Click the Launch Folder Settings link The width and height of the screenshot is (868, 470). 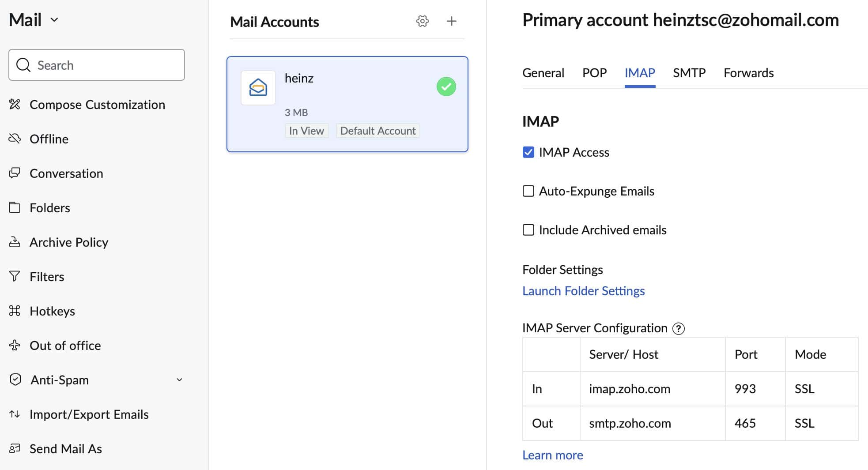(583, 290)
